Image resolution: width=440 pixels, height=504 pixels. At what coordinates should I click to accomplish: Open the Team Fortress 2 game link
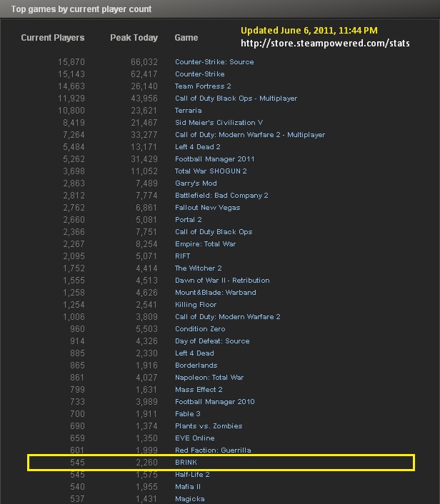(x=202, y=86)
